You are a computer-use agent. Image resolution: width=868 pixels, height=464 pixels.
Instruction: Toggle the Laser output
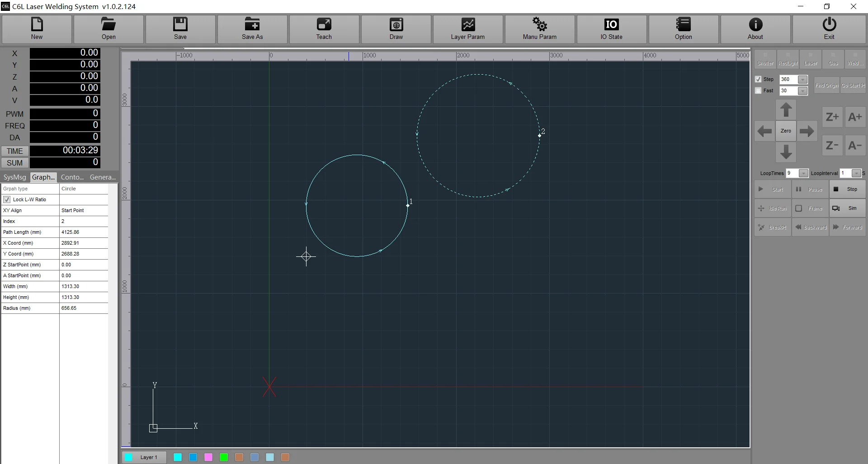click(811, 59)
